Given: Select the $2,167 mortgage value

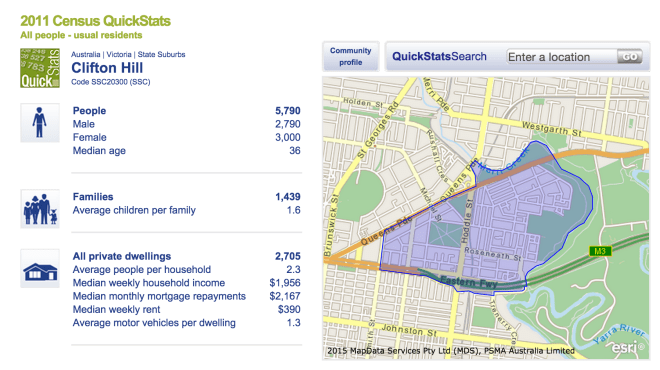Looking at the screenshot, I should coord(285,296).
